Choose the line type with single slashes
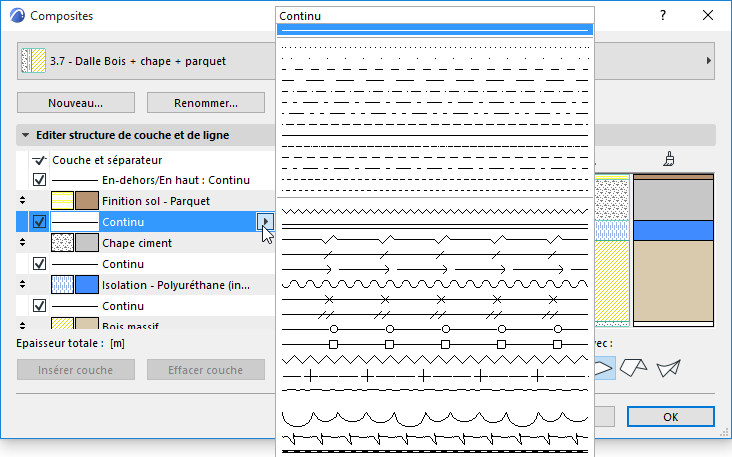The width and height of the screenshot is (732, 457). 435,255
